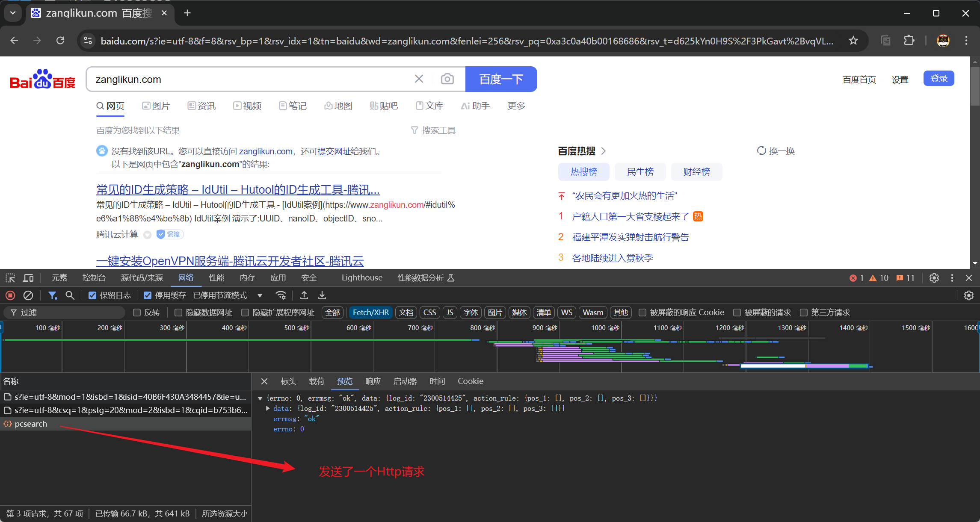The width and height of the screenshot is (980, 522).
Task: Clear the network log
Action: pos(28,295)
